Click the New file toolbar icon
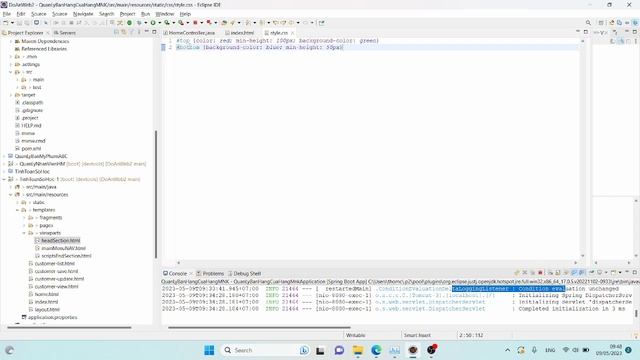This screenshot has height=360, width=640. point(6,23)
